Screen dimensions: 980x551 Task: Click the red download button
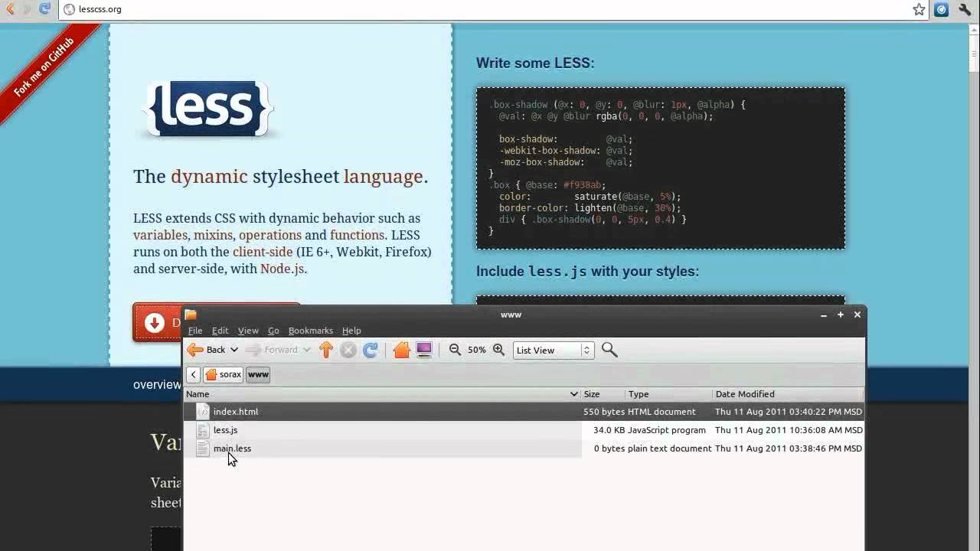click(x=158, y=322)
